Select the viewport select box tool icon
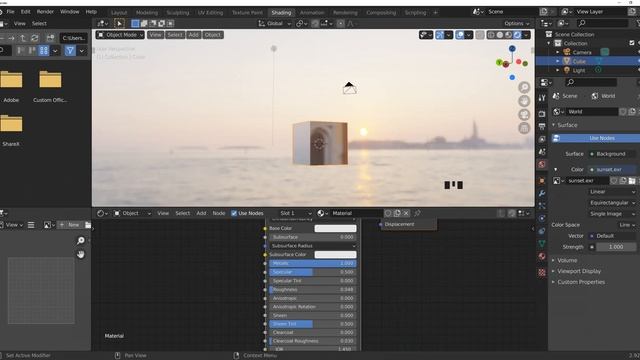 click(119, 24)
